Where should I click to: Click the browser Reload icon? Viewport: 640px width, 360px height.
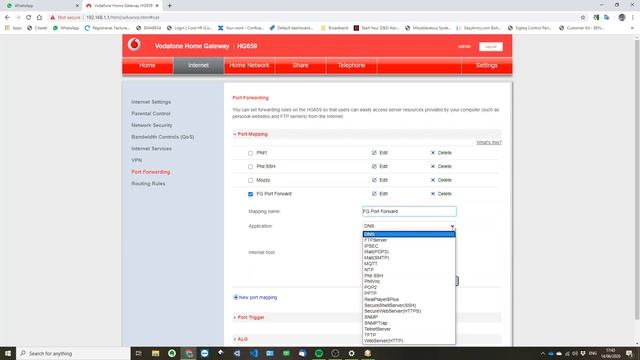point(29,18)
